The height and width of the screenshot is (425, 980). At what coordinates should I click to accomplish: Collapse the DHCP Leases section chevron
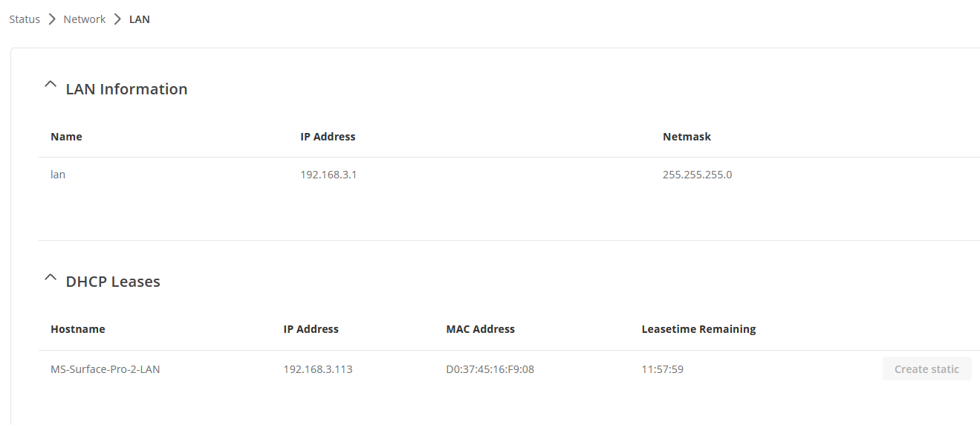[x=51, y=278]
